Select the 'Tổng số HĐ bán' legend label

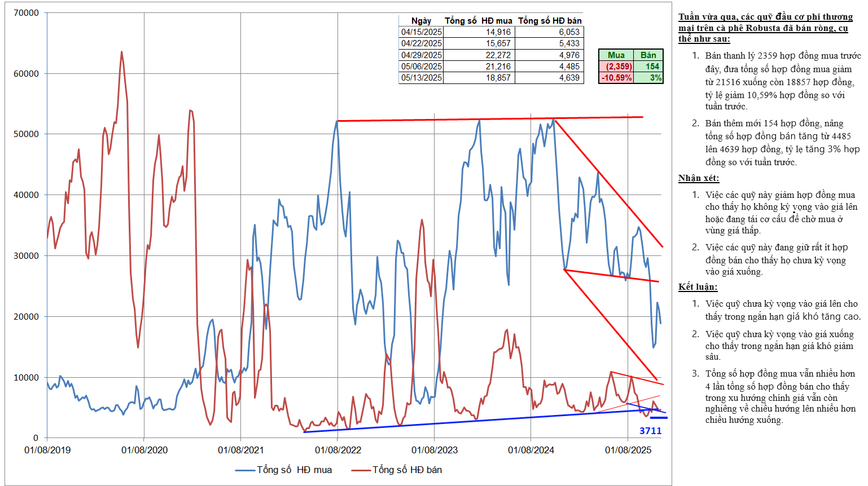tap(407, 470)
